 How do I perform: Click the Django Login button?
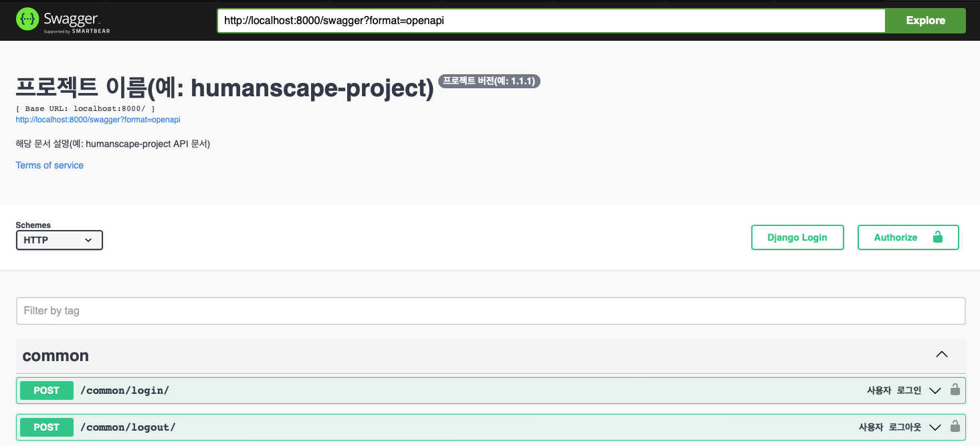coord(797,237)
